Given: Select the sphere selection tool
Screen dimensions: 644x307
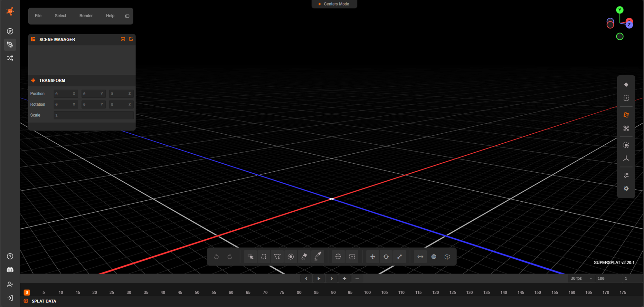Looking at the screenshot, I should [x=338, y=257].
